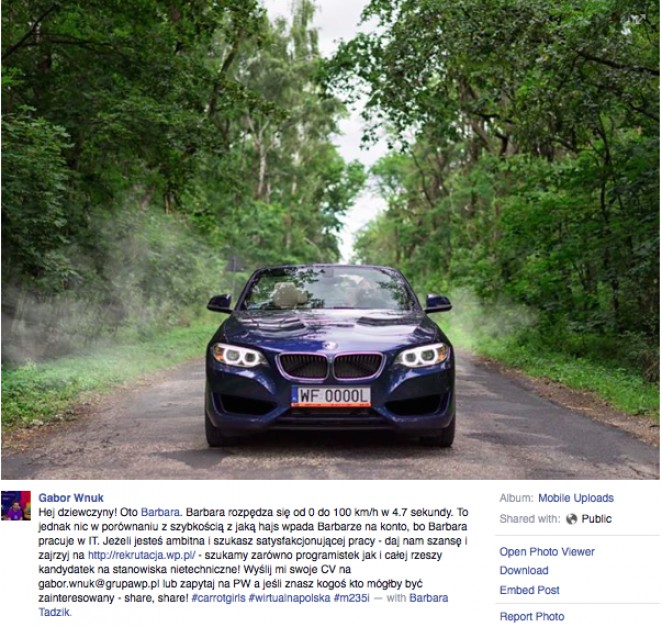The image size is (662, 627).
Task: Click the BMW emblem on the car hood
Action: [330, 345]
